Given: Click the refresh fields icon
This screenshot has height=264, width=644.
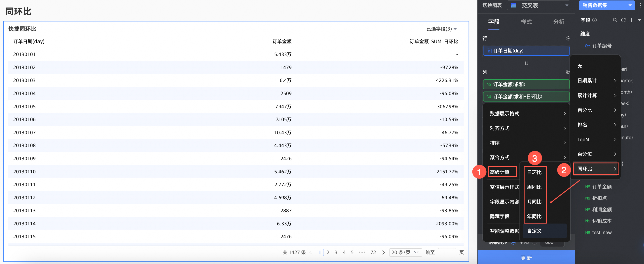Looking at the screenshot, I should point(623,20).
